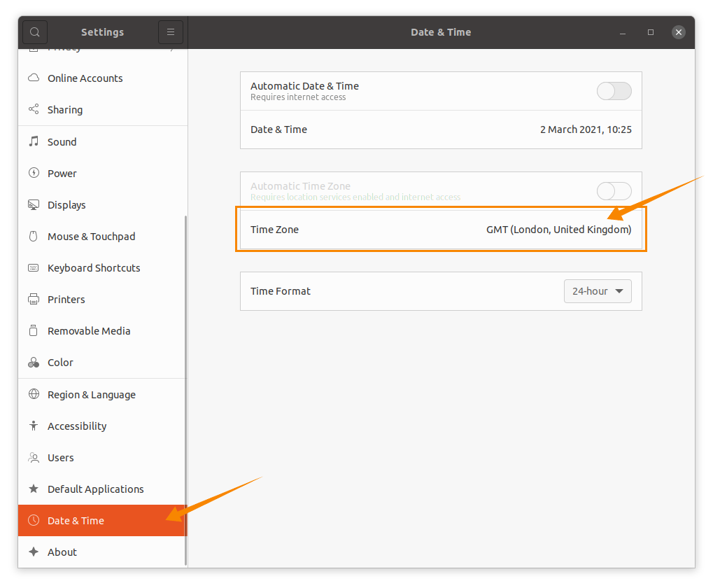Image resolution: width=713 pixels, height=588 pixels.
Task: Click the Sharing icon in the sidebar
Action: click(34, 109)
